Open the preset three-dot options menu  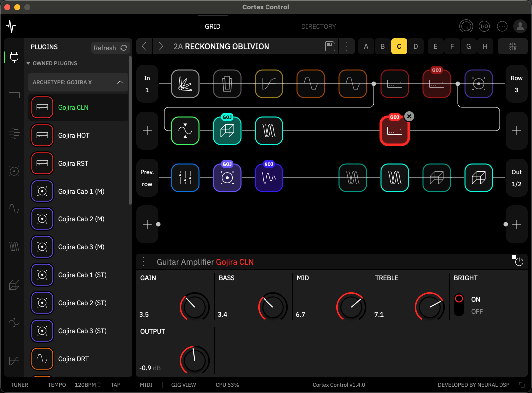[x=347, y=46]
